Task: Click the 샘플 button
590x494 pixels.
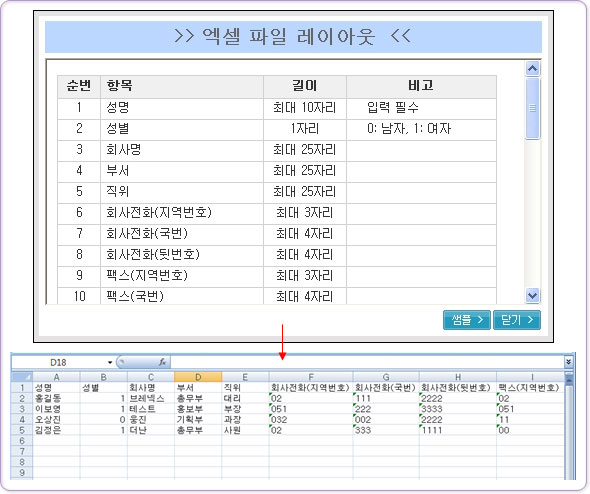Action: [x=467, y=320]
